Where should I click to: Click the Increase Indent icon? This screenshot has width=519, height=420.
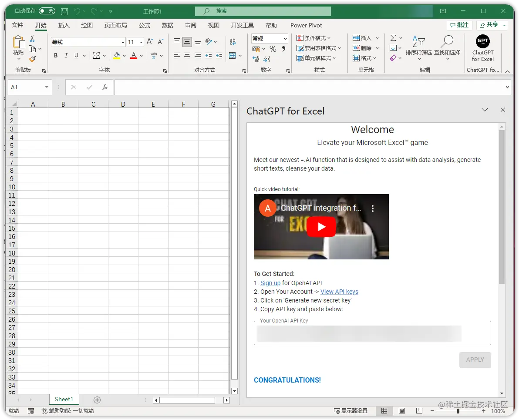click(x=219, y=56)
